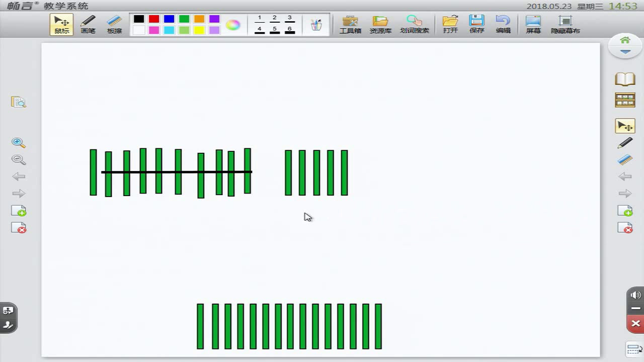Image resolution: width=644 pixels, height=362 pixels.
Task: Toggle 隐藏幕布 hide curtain
Action: [566, 24]
